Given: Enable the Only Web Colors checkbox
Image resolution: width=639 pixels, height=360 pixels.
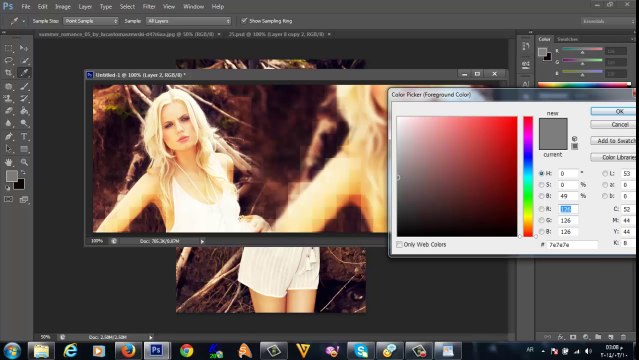Looking at the screenshot, I should (399, 245).
